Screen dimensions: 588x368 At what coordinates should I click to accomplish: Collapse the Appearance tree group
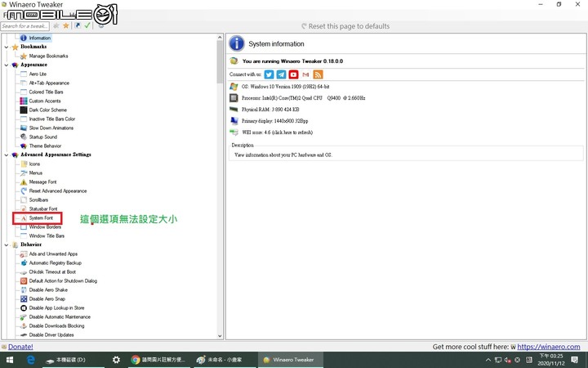tap(7, 65)
